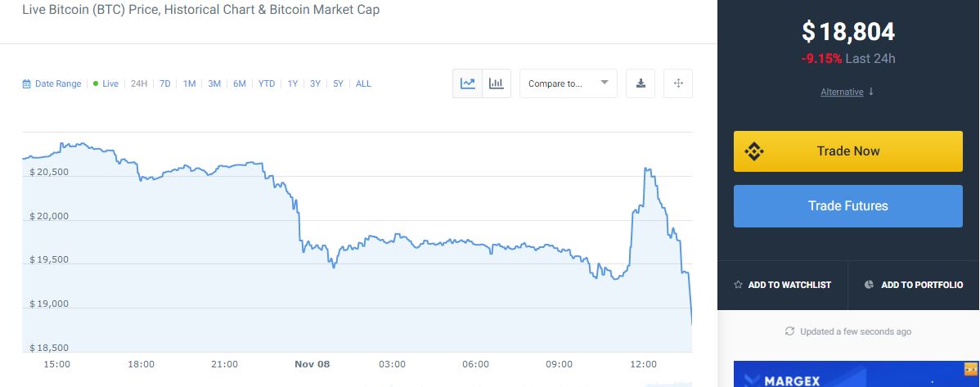Click the Trade Now button
The height and width of the screenshot is (387, 980).
[848, 151]
